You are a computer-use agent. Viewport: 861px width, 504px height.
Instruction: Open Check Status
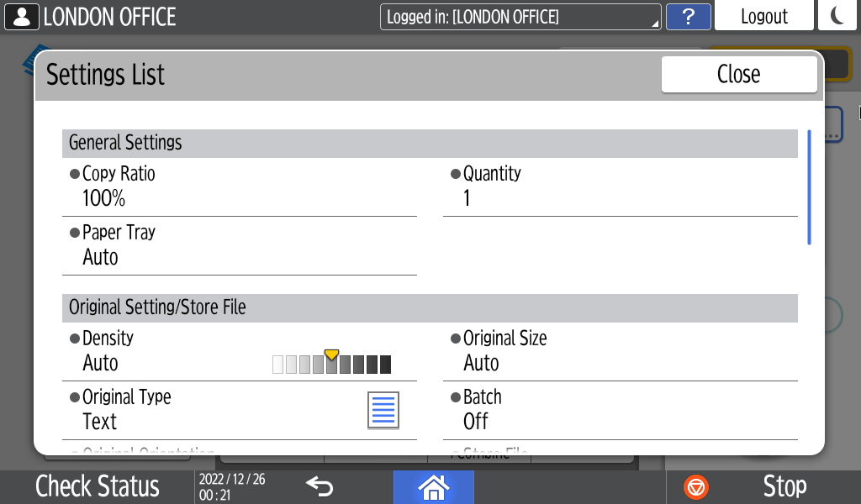tap(98, 486)
